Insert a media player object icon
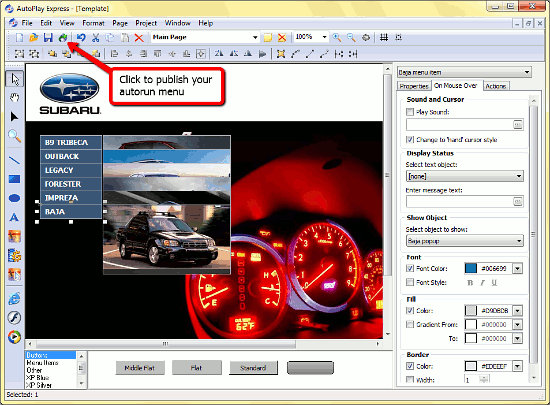Viewport: 550px width, 405px height. point(14,337)
